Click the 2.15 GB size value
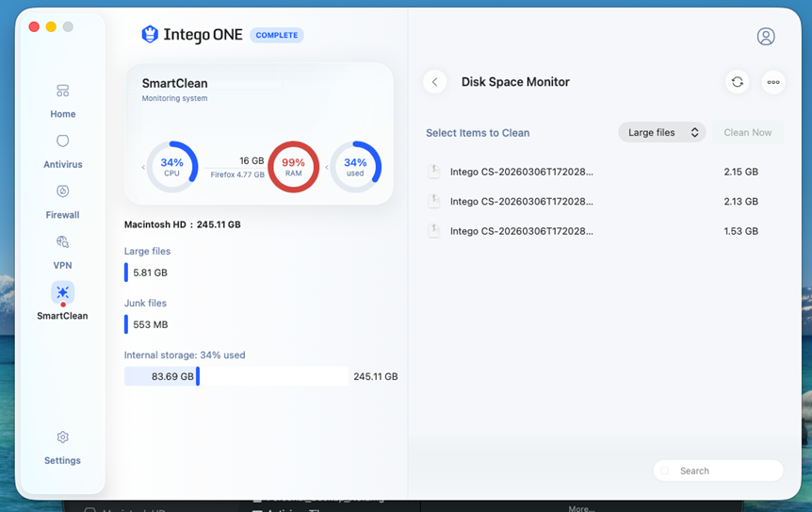 pyautogui.click(x=741, y=172)
